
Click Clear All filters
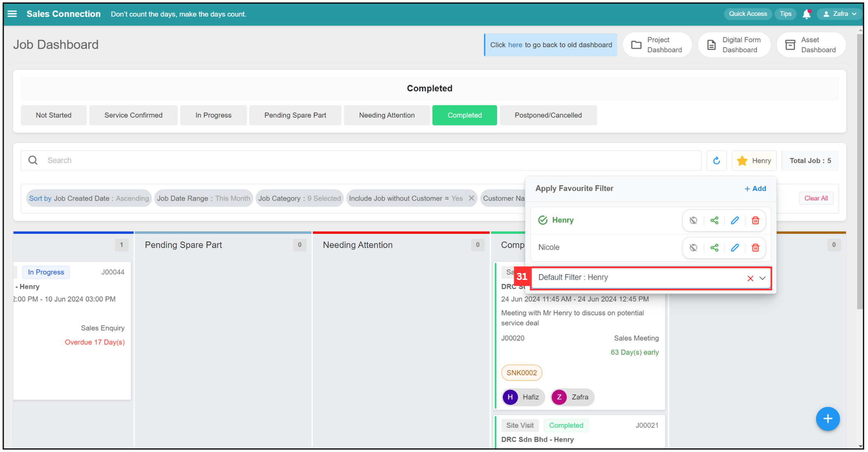pos(816,198)
